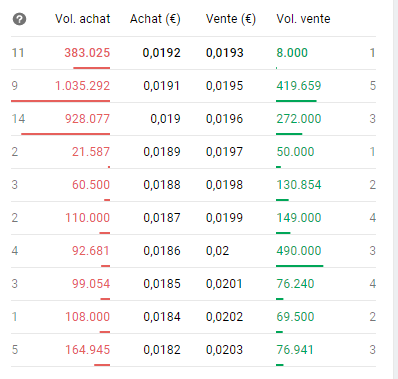Select the Vol. vente column header

303,19
